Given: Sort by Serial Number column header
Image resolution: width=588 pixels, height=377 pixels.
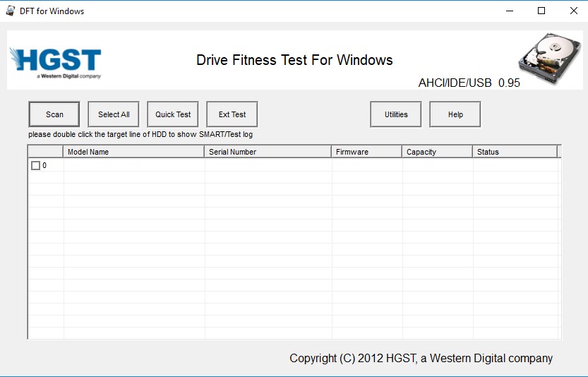Looking at the screenshot, I should click(268, 152).
